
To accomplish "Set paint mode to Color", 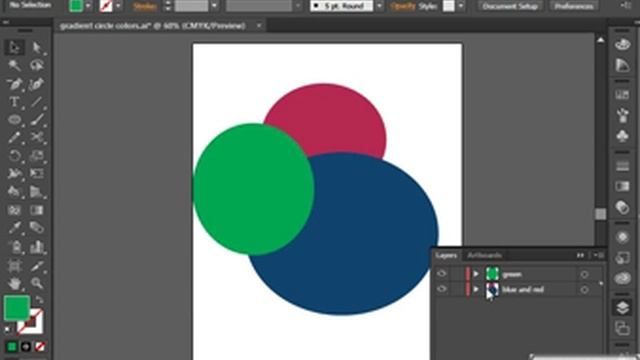I will [11, 347].
